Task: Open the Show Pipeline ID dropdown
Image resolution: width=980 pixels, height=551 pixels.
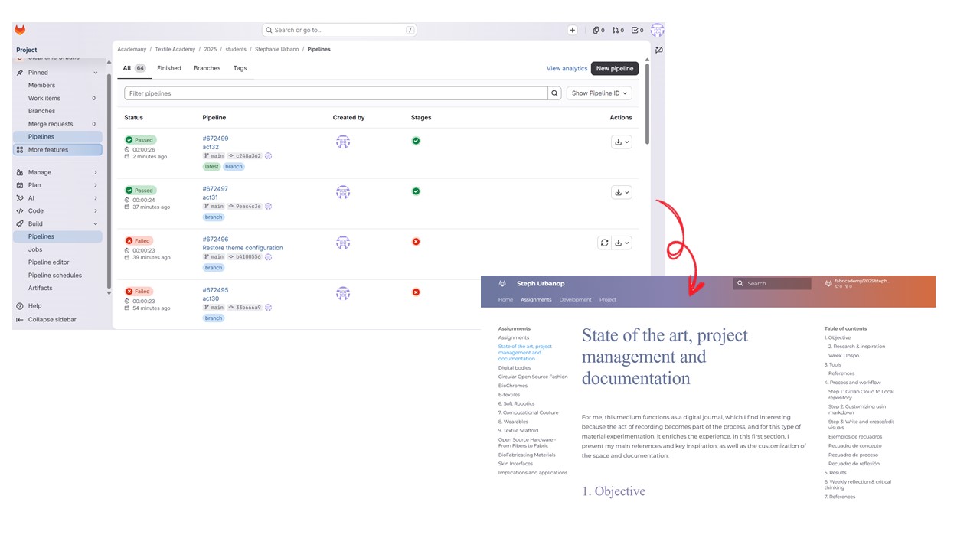Action: click(599, 93)
